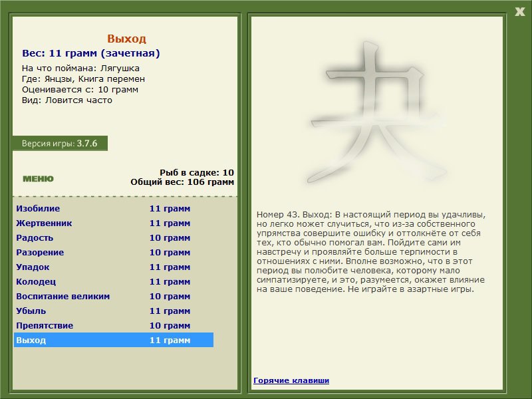Click the orange Выход title heading
Viewport: 532px width, 399px height.
click(126, 39)
